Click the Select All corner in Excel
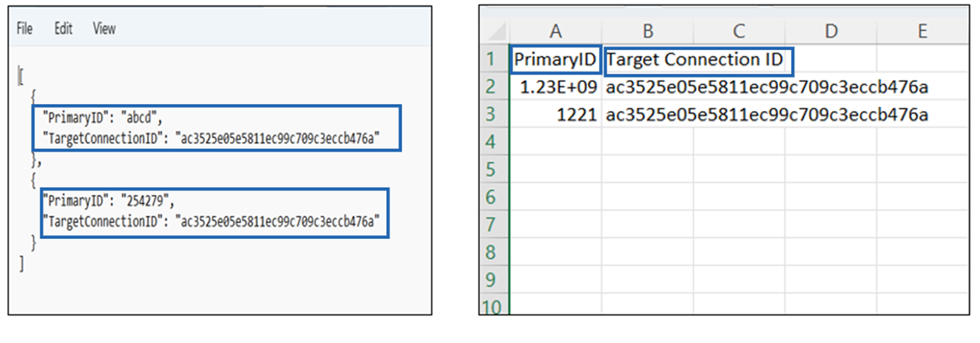Viewport: 980px width, 343px height. [496, 32]
